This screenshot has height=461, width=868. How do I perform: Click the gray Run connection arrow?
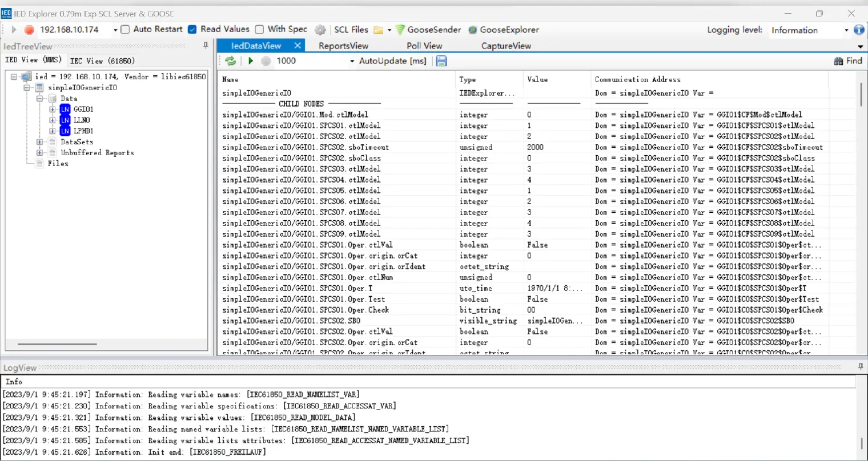pos(14,30)
